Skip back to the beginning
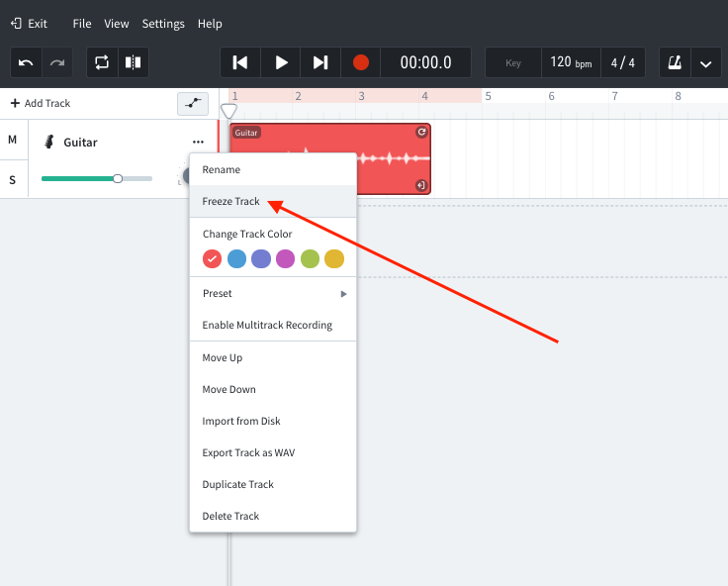 pyautogui.click(x=240, y=62)
